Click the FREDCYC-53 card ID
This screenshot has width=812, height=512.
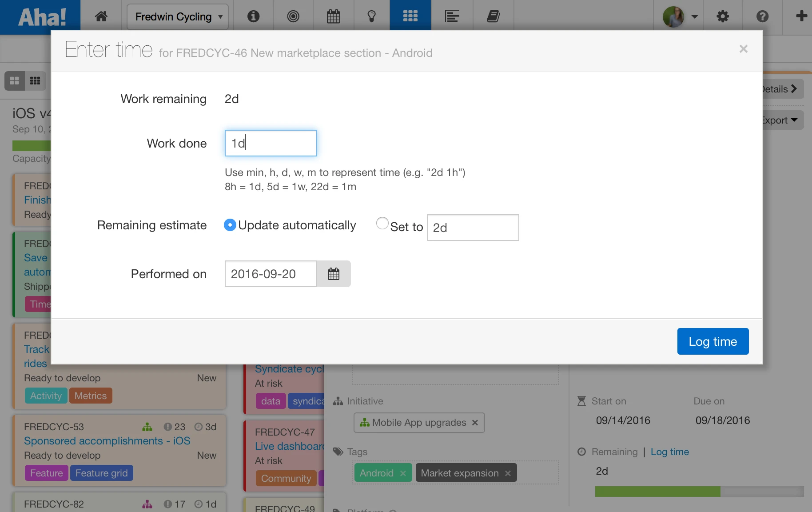tap(54, 427)
